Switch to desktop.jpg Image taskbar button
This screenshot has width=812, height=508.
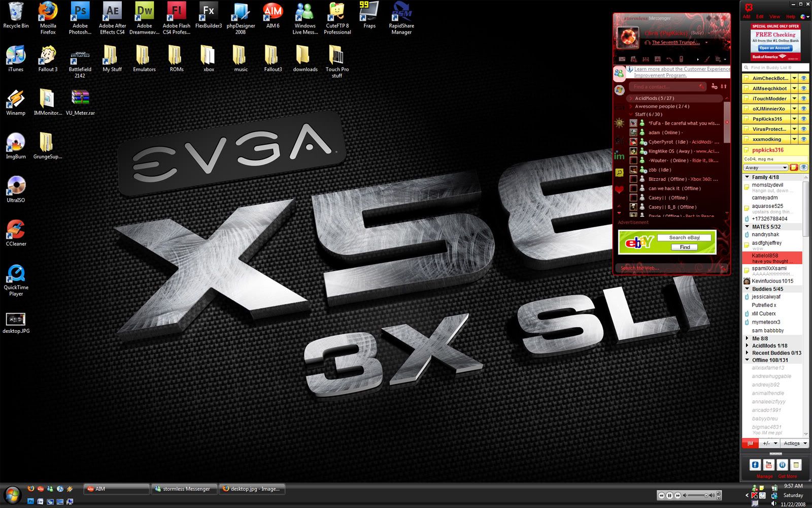252,489
